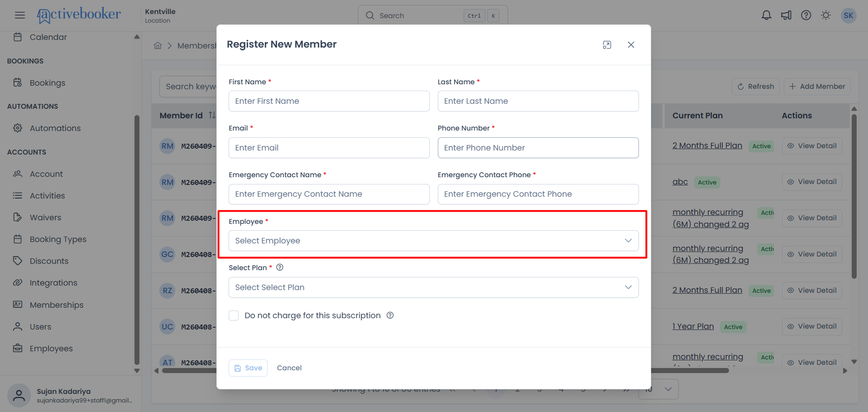
Task: Open Activities in the sidebar
Action: coord(47,196)
